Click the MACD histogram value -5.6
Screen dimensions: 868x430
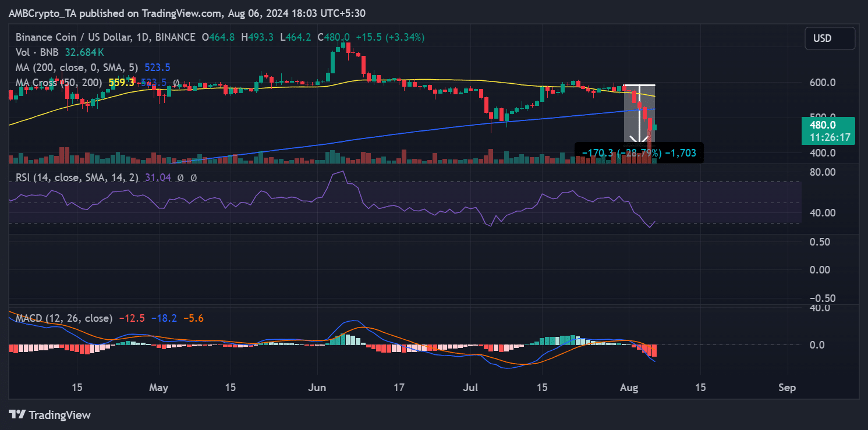point(193,318)
